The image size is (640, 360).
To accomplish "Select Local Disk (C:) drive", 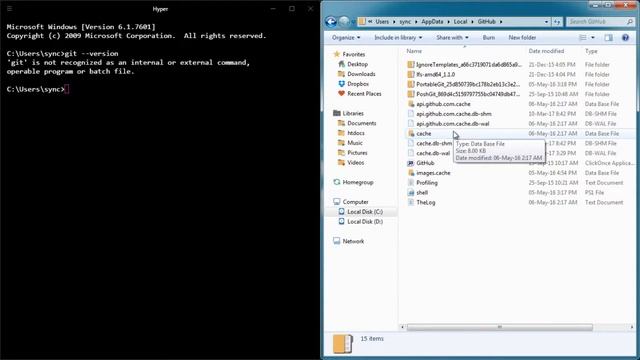I will click(360, 212).
